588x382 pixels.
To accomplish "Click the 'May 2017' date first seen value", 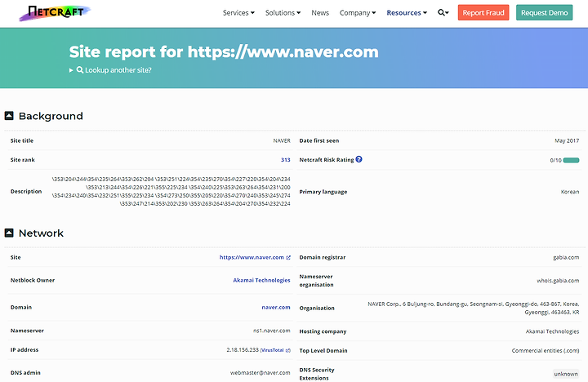I will click(x=567, y=140).
